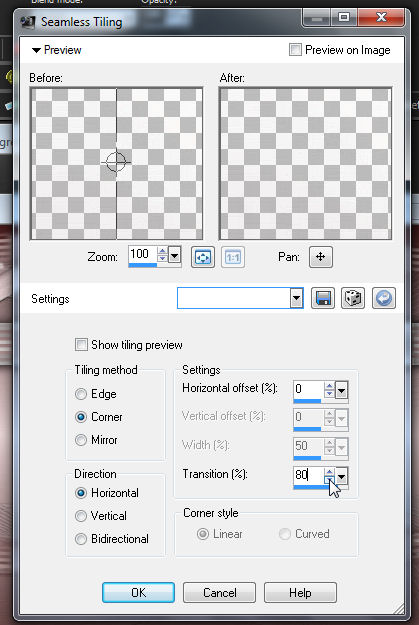This screenshot has height=625, width=419.
Task: Click the crosshair in Before preview
Action: (x=116, y=162)
